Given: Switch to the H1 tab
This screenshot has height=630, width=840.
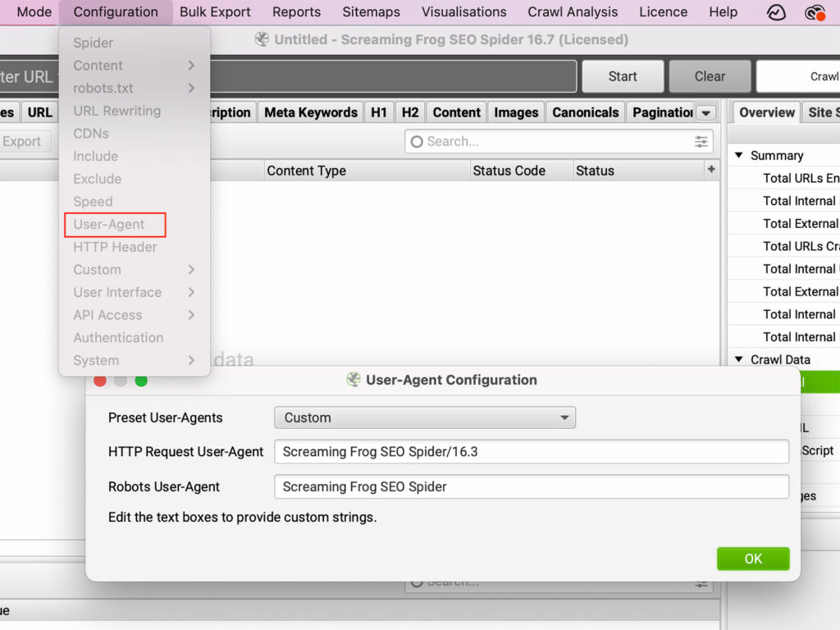Looking at the screenshot, I should coord(379,112).
